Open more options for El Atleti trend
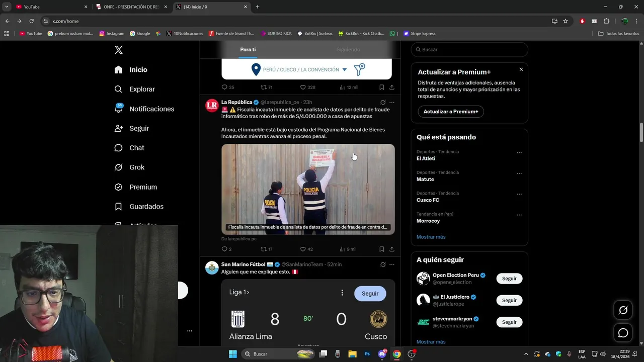The width and height of the screenshot is (644, 362). coord(519,152)
